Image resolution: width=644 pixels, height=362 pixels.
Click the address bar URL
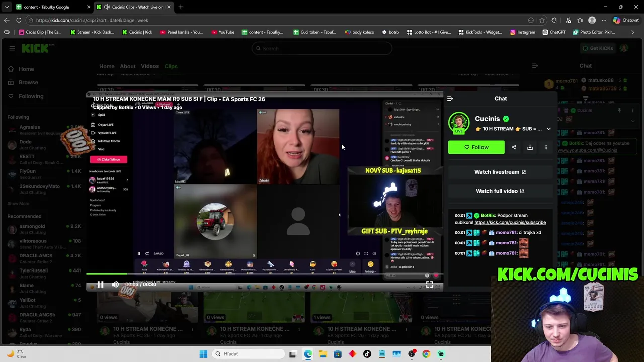92,20
